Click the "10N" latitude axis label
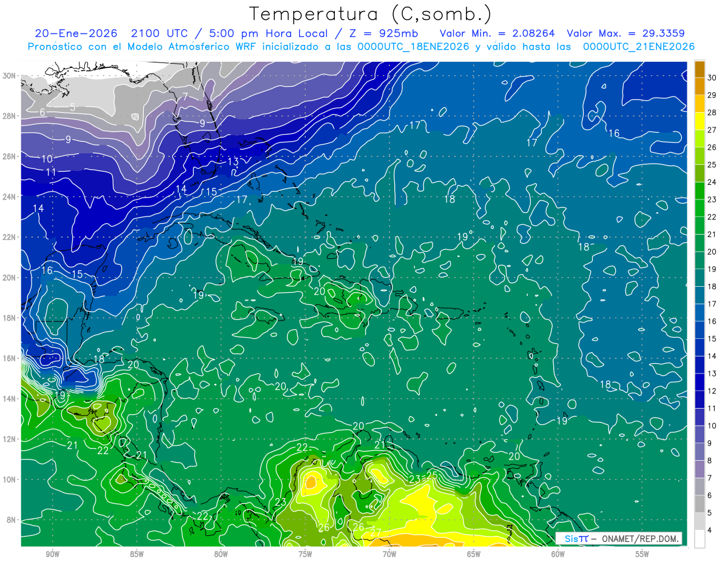Viewport: 728px width, 562px height. [x=8, y=479]
